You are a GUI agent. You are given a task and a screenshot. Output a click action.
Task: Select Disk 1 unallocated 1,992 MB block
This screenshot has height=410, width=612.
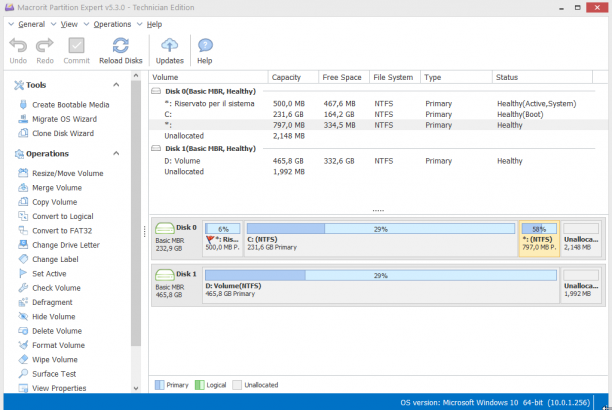point(581,285)
